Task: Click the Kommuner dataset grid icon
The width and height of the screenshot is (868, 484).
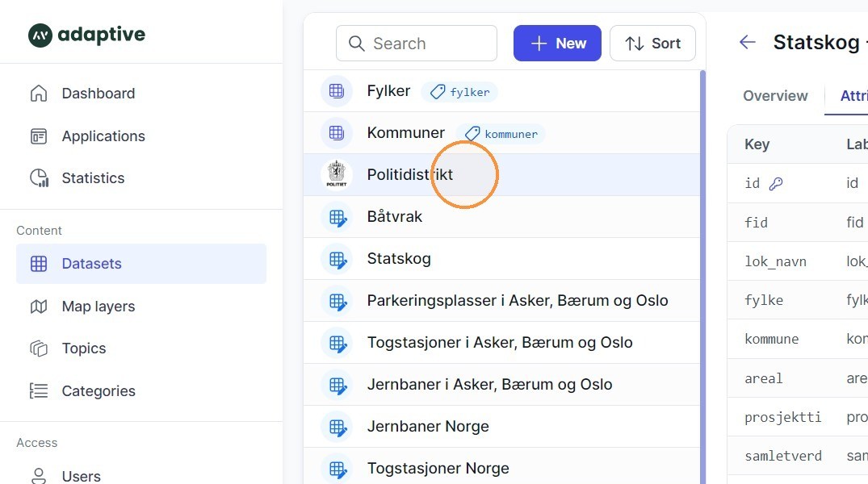Action: click(337, 133)
